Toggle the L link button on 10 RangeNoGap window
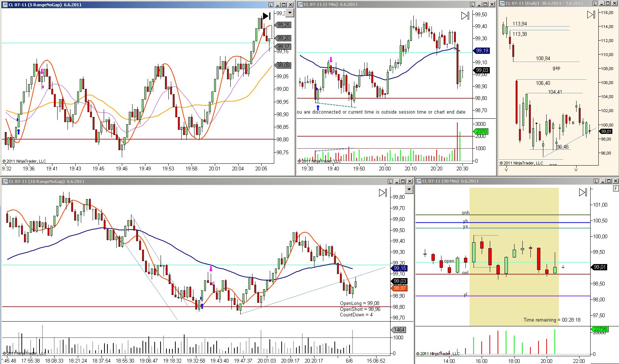 [390, 181]
